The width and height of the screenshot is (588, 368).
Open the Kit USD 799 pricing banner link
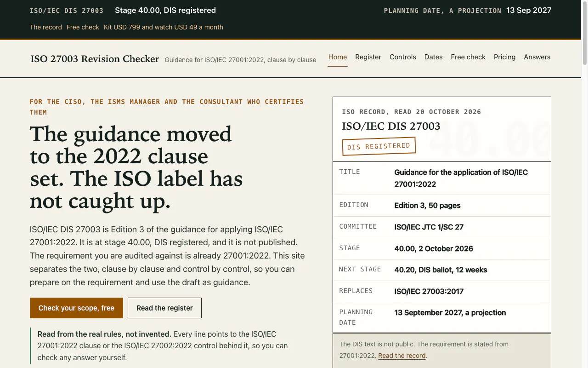[x=164, y=27]
